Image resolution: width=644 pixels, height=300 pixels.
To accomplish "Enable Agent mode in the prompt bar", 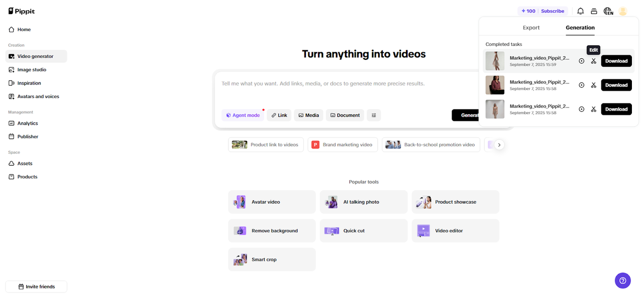I will point(243,115).
